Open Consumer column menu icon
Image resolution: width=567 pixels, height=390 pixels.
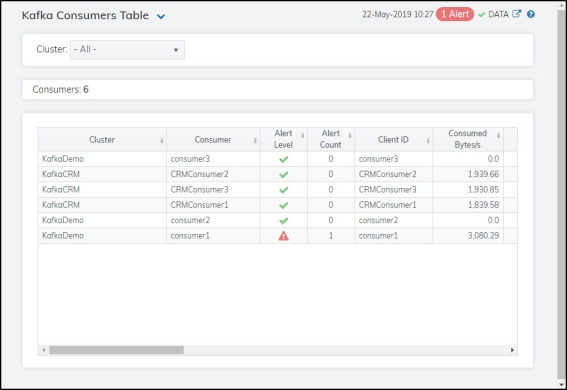coord(255,140)
